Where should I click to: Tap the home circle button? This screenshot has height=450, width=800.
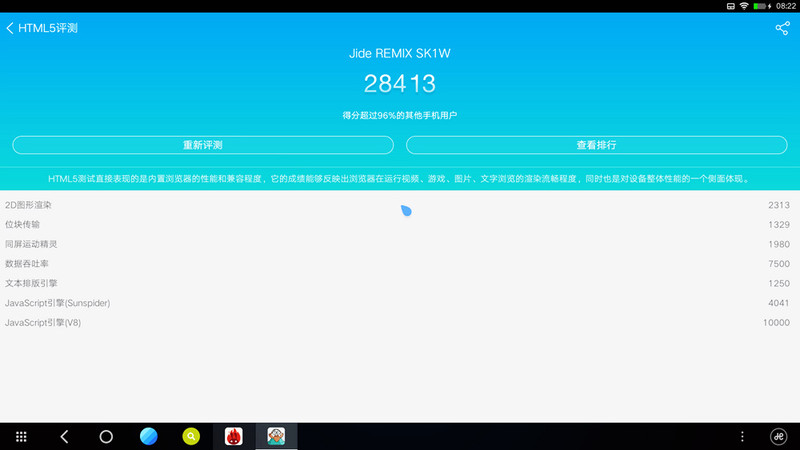(106, 437)
